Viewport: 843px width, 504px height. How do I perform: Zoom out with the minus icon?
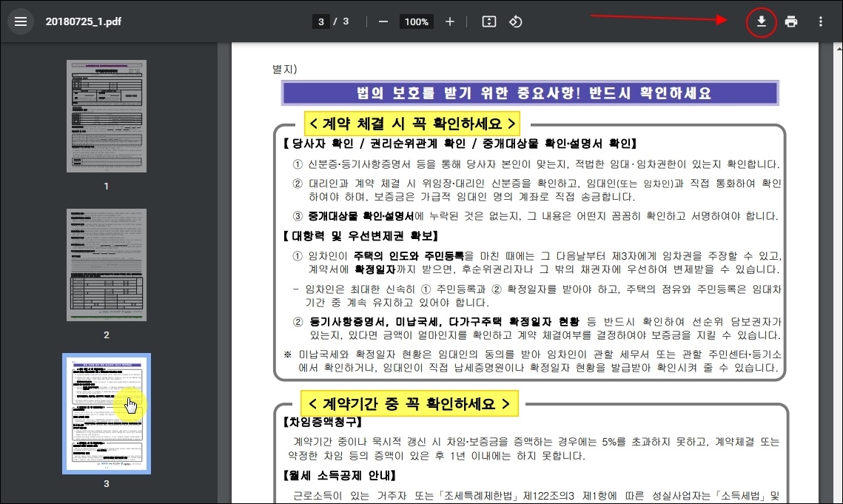point(383,21)
